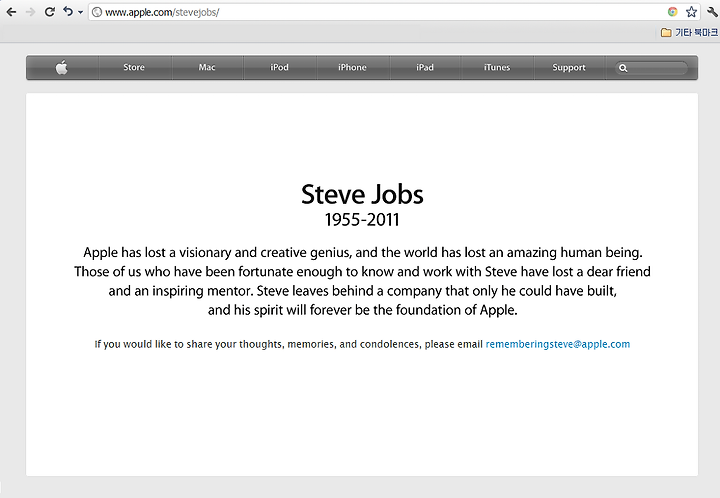The image size is (720, 498).
Task: Open the wrench settings menu
Action: coord(713,12)
